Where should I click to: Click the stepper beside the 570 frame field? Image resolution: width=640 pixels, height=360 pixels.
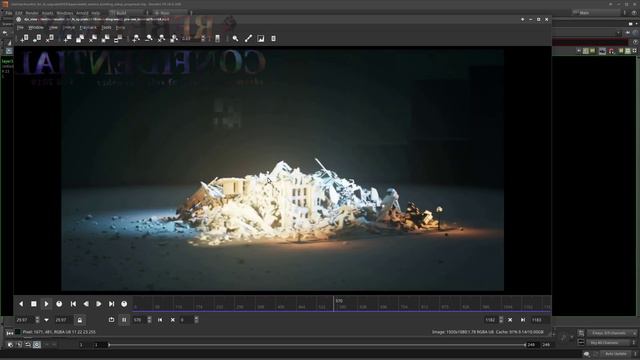149,320
